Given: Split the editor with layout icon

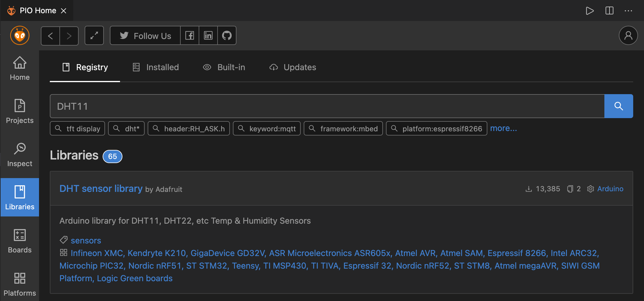Looking at the screenshot, I should [609, 11].
